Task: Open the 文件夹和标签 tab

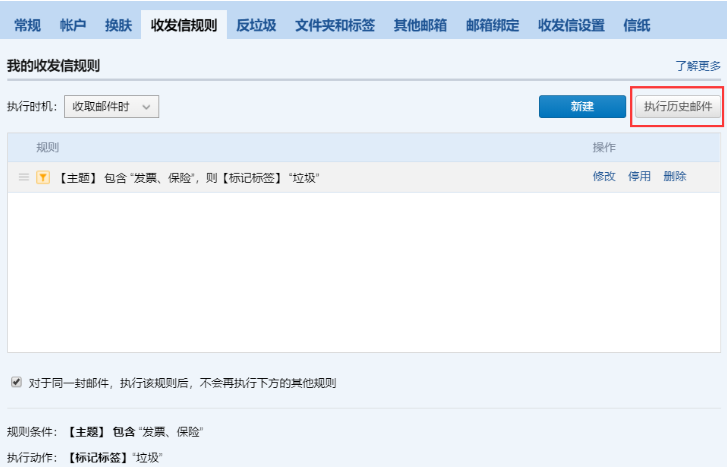Action: [x=335, y=25]
